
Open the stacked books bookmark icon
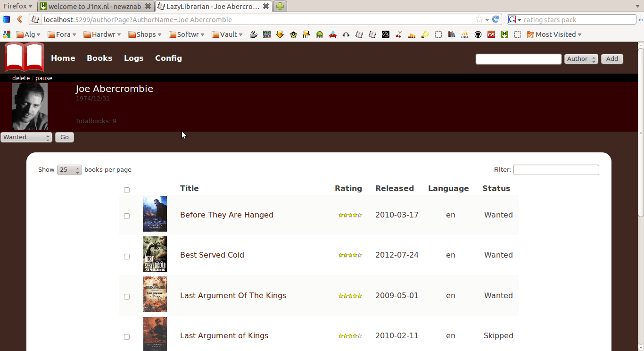(452, 34)
